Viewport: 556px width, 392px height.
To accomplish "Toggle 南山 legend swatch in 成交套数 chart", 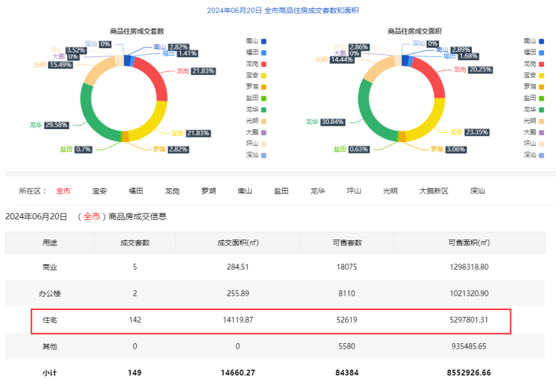I will coord(264,41).
